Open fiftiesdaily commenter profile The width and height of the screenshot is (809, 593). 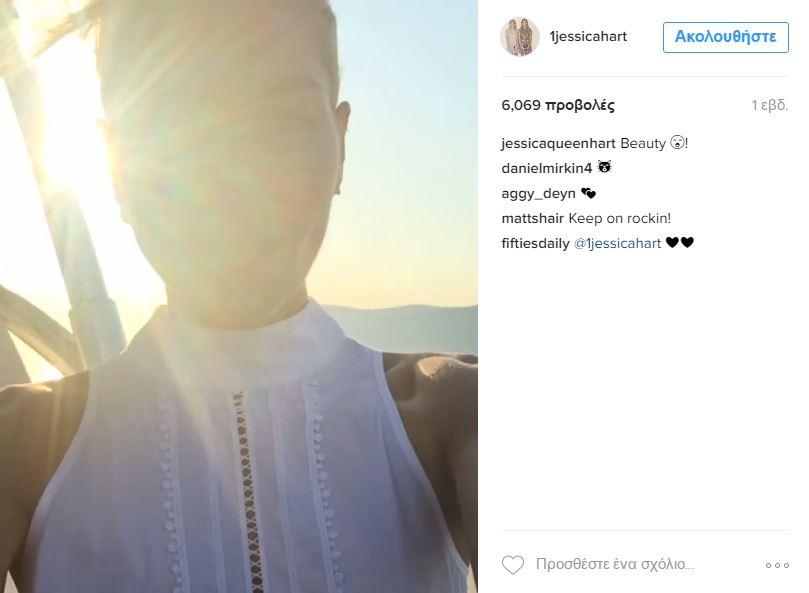tap(535, 244)
